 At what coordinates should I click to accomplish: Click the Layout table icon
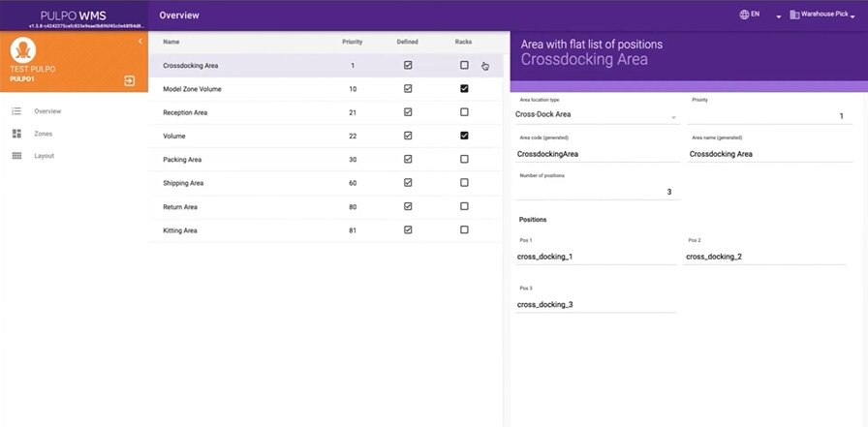16,156
